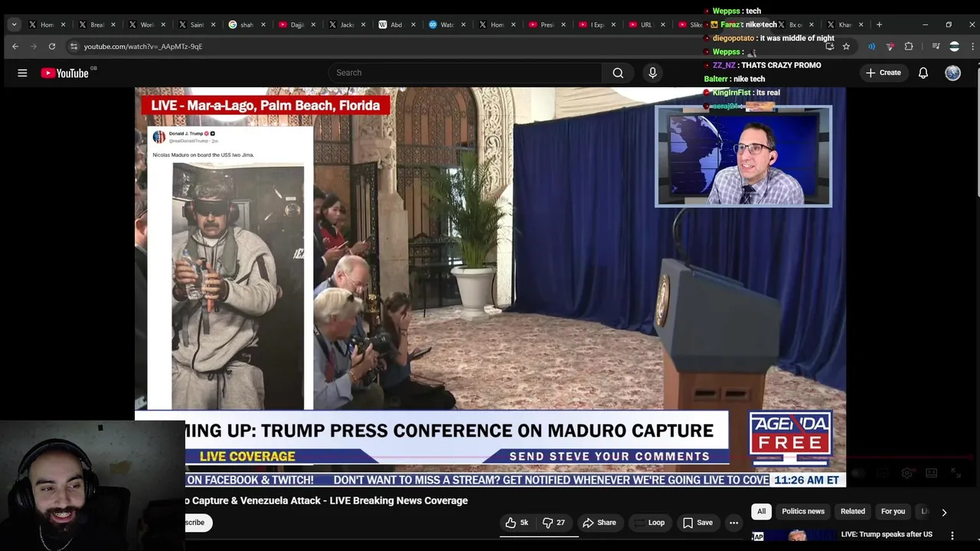This screenshot has height=551, width=980.
Task: Click the magnifier search button
Action: [618, 73]
